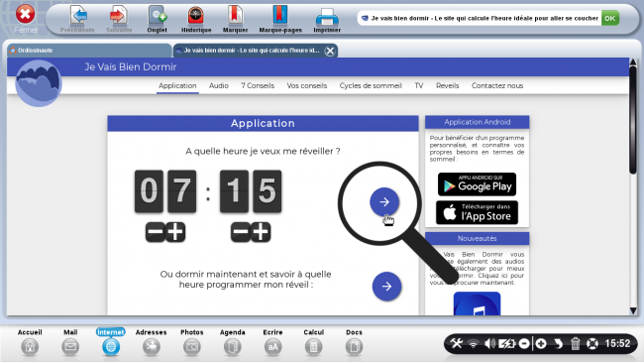Click the arrow button for dormir maintenant
The image size is (644, 362).
(x=386, y=287)
